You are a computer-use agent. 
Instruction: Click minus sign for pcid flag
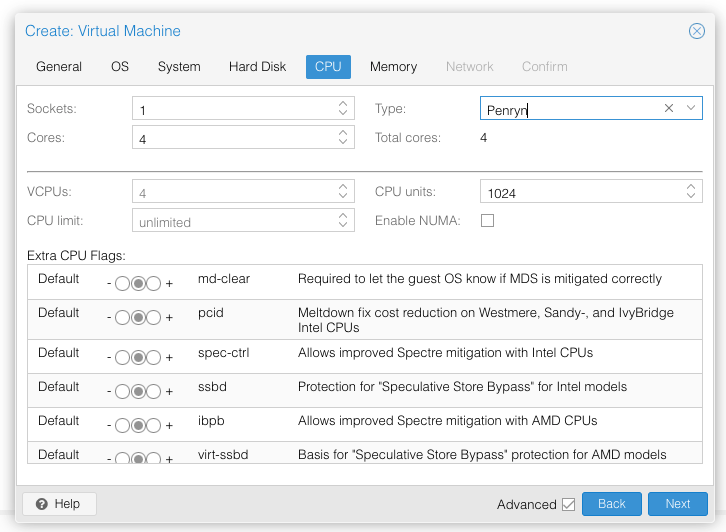click(109, 318)
